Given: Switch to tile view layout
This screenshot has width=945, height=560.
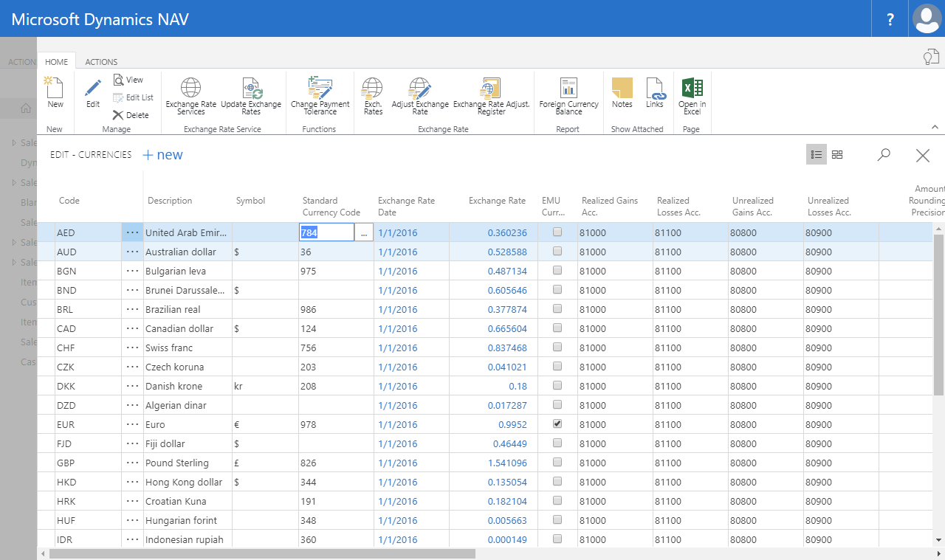Looking at the screenshot, I should point(837,154).
